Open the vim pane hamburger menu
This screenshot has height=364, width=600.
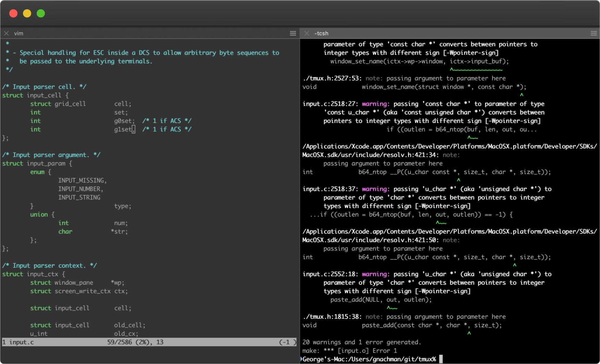293,33
